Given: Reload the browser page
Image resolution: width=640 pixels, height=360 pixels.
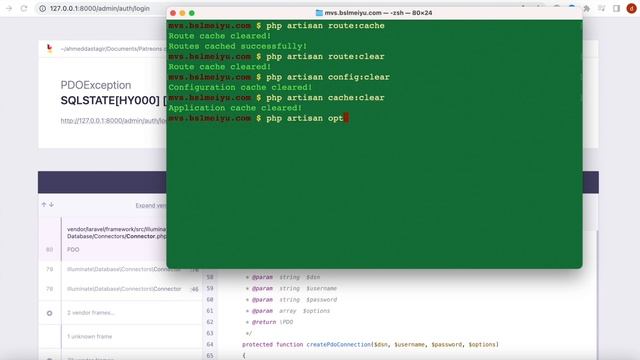Looking at the screenshot, I should 24,8.
